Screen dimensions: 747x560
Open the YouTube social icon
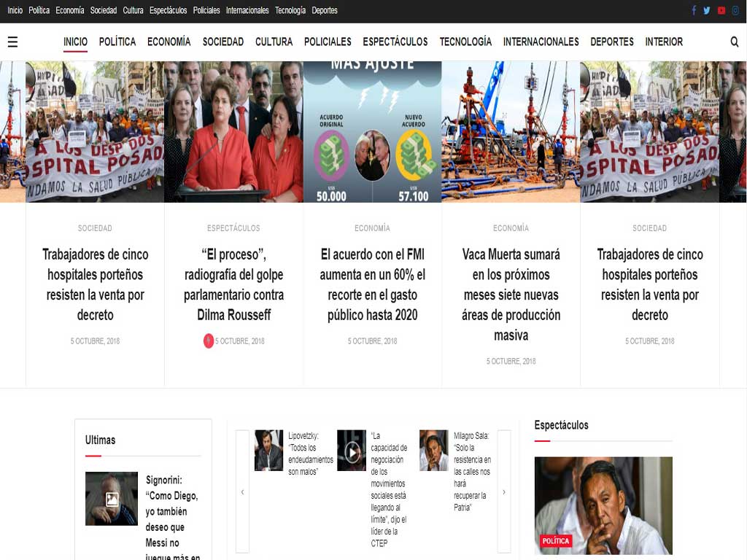pos(721,10)
